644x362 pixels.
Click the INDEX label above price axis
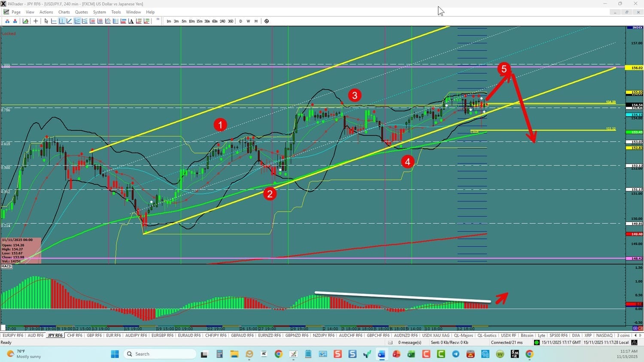pyautogui.click(x=635, y=28)
